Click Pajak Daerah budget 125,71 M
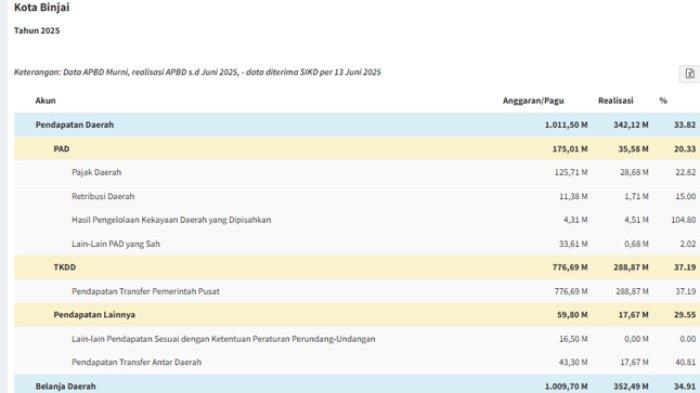 (571, 172)
